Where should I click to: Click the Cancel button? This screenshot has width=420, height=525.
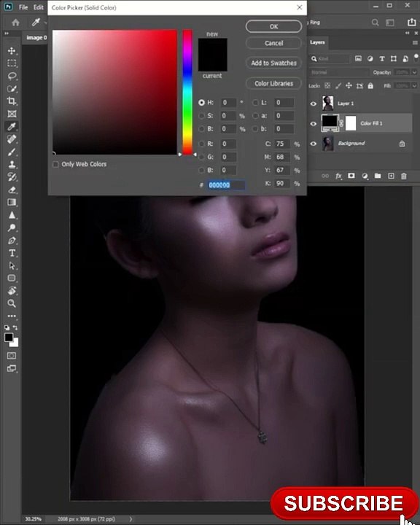(273, 43)
